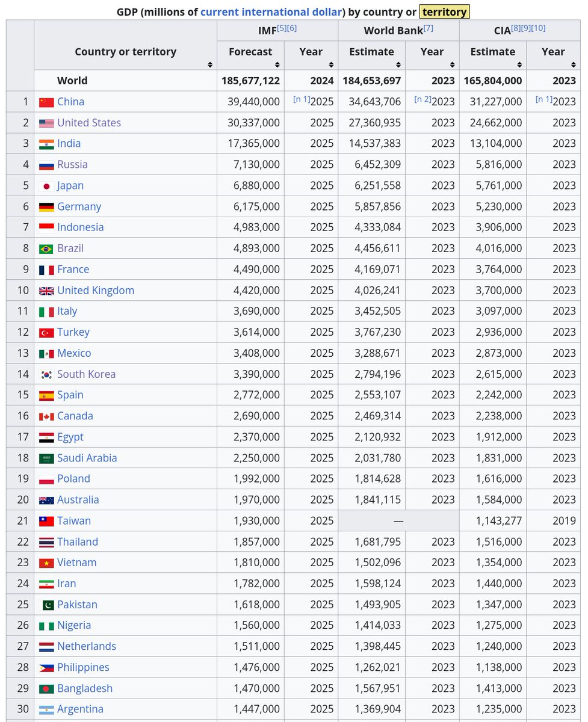
Task: Follow the India article link
Action: click(69, 144)
